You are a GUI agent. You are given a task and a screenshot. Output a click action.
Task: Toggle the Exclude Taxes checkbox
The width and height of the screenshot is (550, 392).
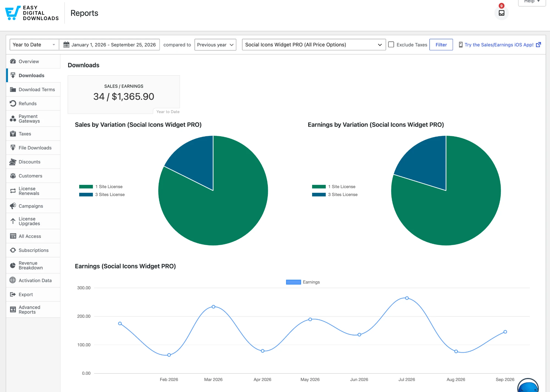391,45
